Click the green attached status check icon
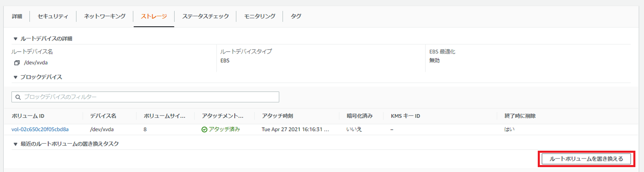 point(204,129)
